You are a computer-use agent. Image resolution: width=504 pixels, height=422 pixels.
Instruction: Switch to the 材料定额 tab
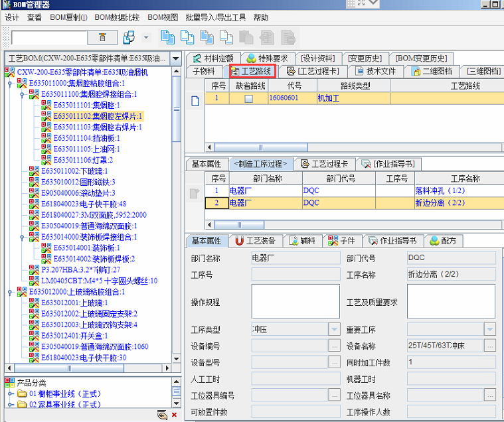(214, 58)
